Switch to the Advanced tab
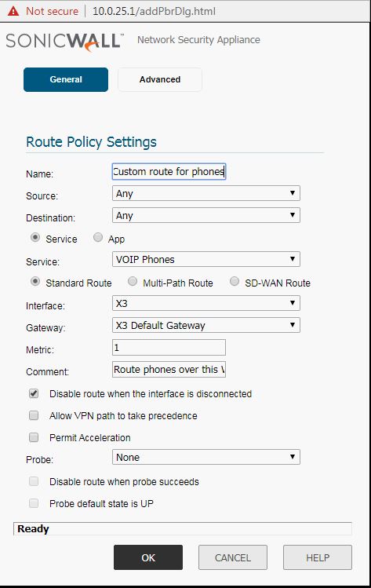Viewport: 371px width, 588px height. (160, 79)
